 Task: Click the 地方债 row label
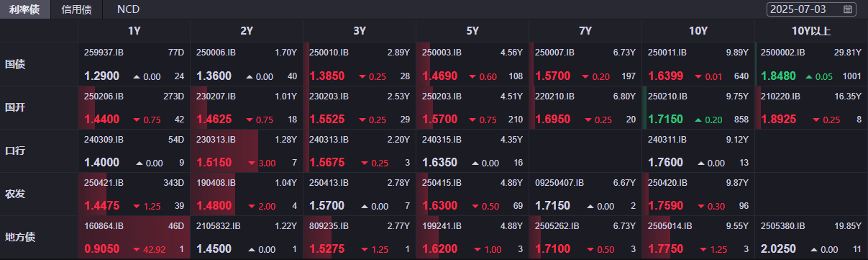click(x=20, y=237)
